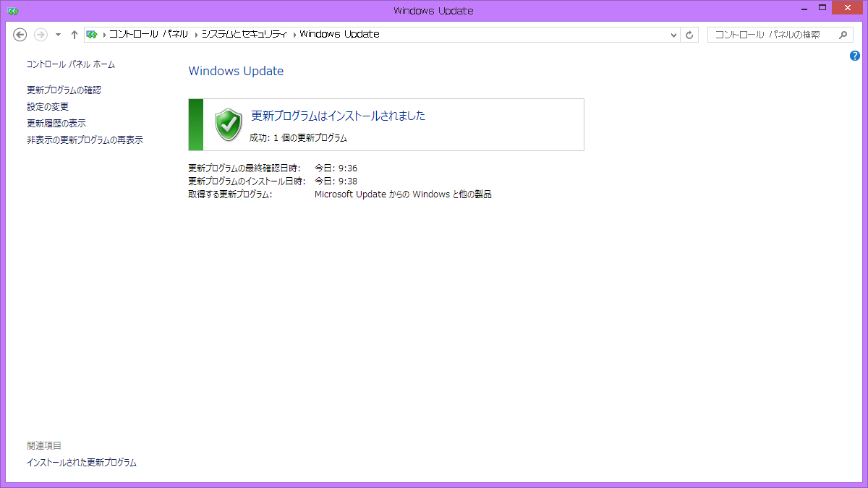Screen dimensions: 868x488
Task: Click the green shield checkmark icon
Action: [229, 124]
